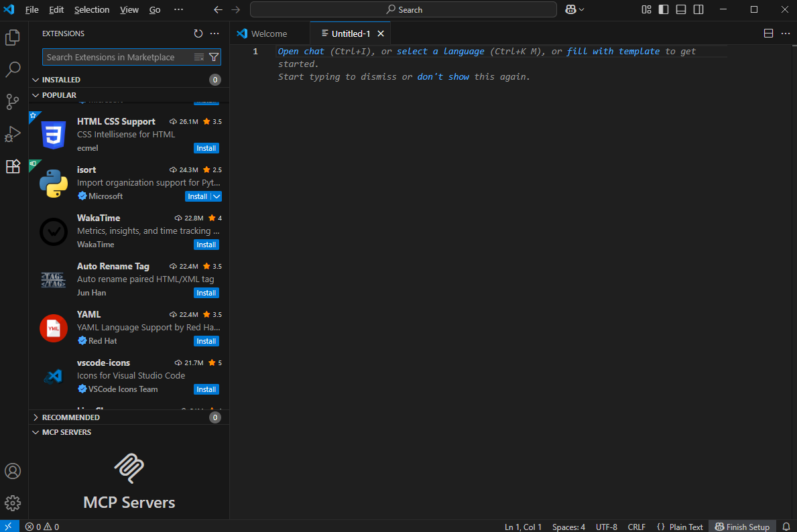
Task: Open remote window indicator in status bar
Action: [x=9, y=527]
